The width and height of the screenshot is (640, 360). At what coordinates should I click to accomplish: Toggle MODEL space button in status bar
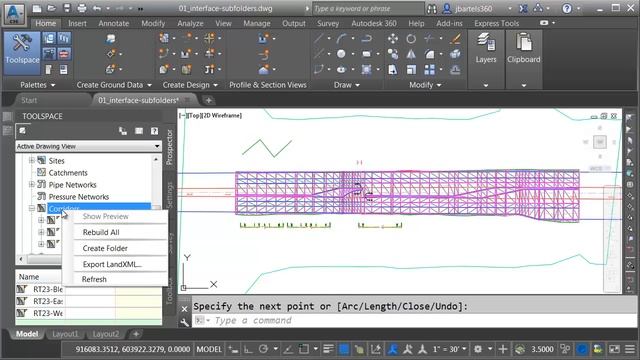tap(209, 349)
